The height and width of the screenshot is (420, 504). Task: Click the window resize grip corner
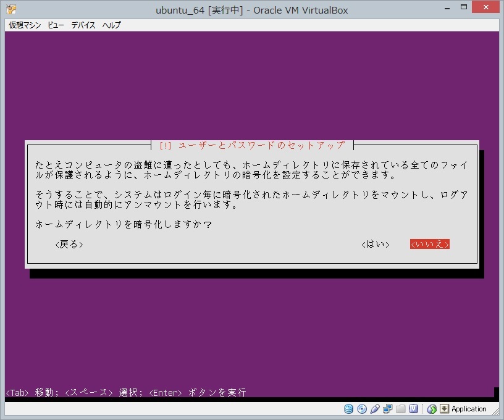[x=495, y=413]
